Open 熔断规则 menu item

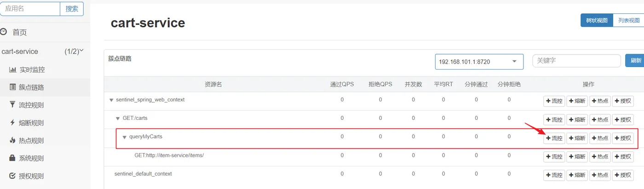click(31, 123)
